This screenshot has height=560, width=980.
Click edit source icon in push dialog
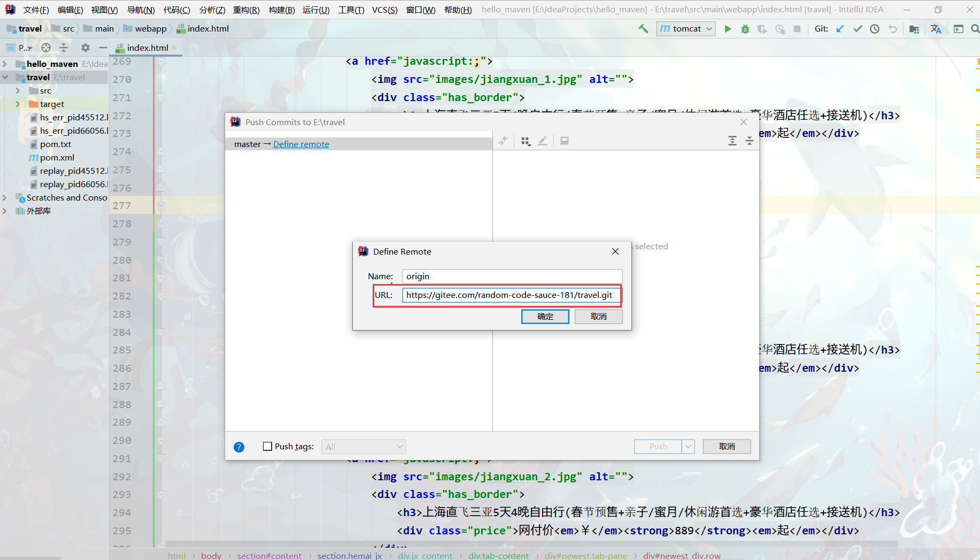pos(543,141)
